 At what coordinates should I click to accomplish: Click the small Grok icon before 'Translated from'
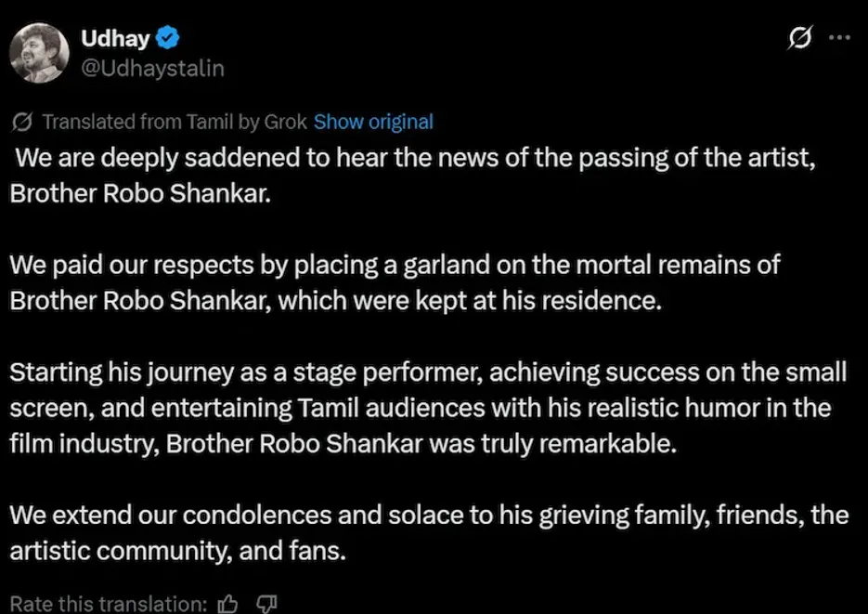pos(25,122)
